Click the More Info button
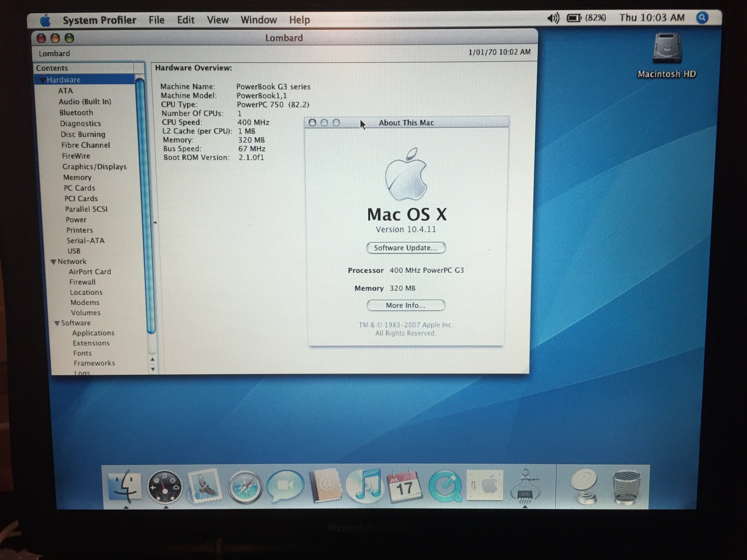747x560 pixels. 406,305
